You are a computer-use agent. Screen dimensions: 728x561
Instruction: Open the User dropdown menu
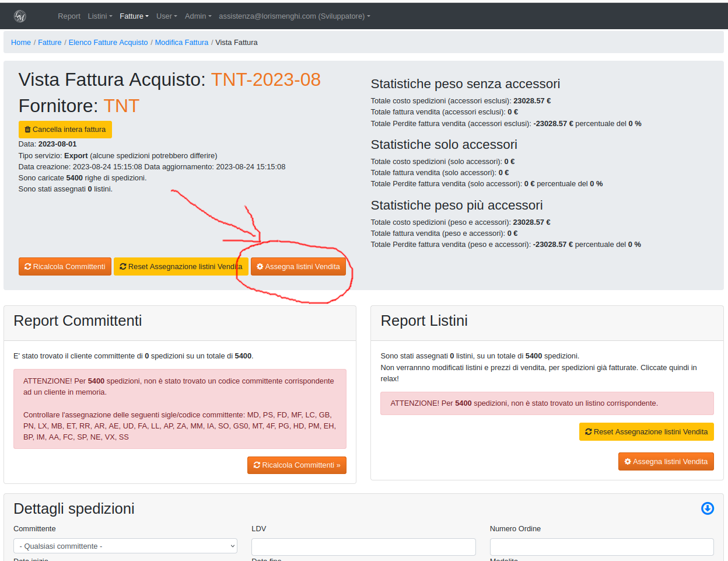(x=166, y=16)
